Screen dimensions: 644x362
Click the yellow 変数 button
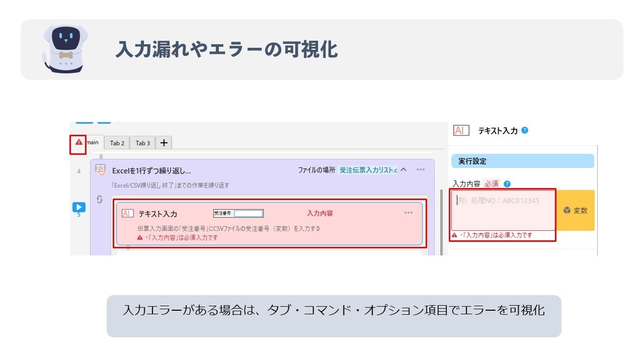[575, 210]
